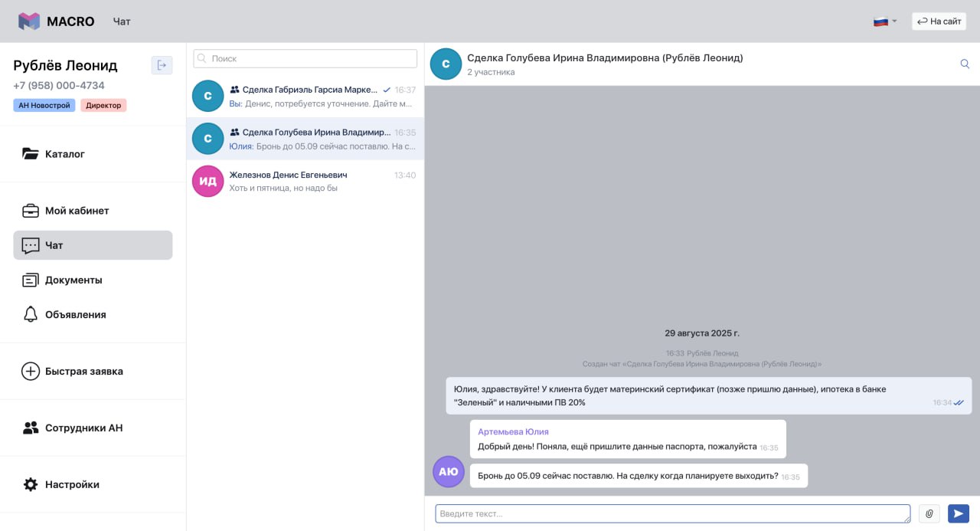The width and height of the screenshot is (980, 531).
Task: Go to Документы in sidebar
Action: (73, 280)
